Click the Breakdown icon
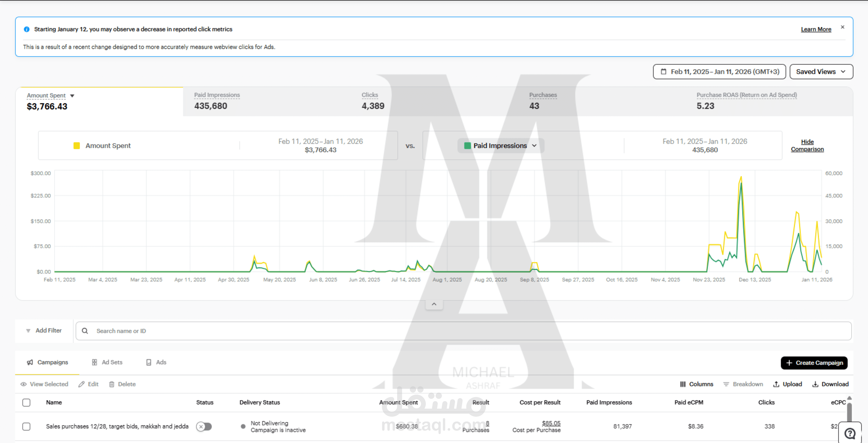This screenshot has width=868, height=443. [x=726, y=384]
